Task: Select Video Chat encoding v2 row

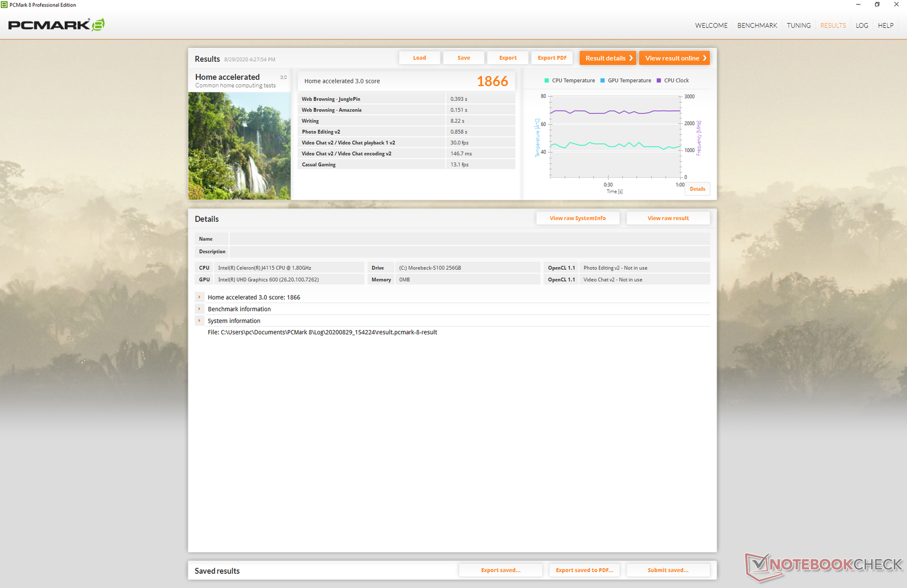Action: coord(406,153)
